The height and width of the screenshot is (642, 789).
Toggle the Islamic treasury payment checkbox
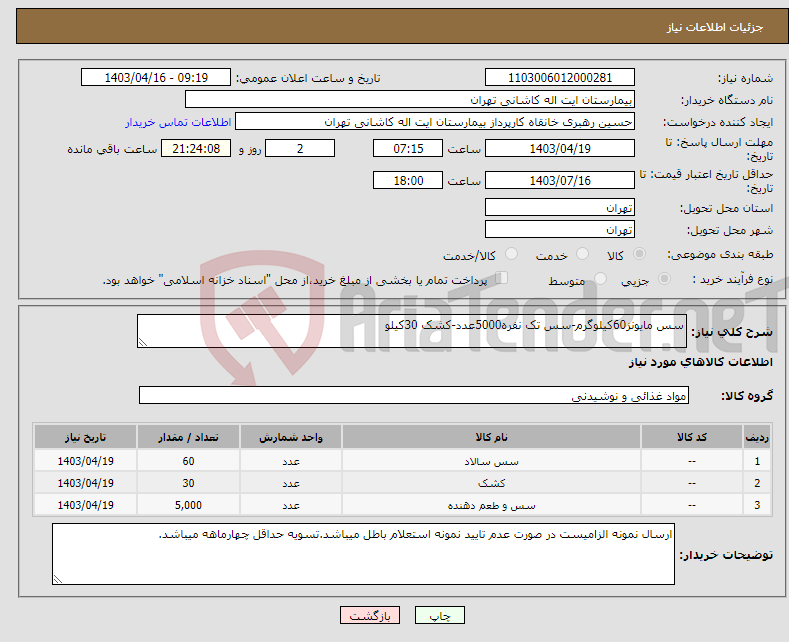click(502, 278)
